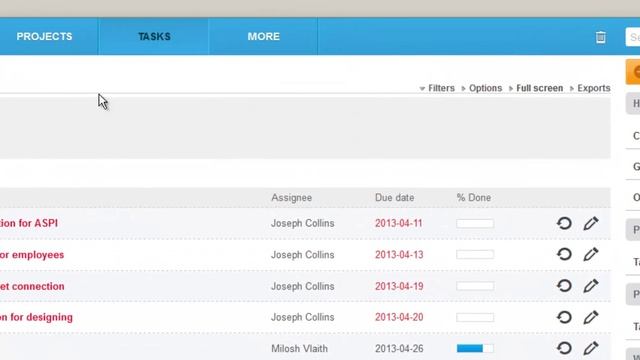Edit the task due 2013-04-13
Screen dimensions: 640x360
tap(591, 254)
